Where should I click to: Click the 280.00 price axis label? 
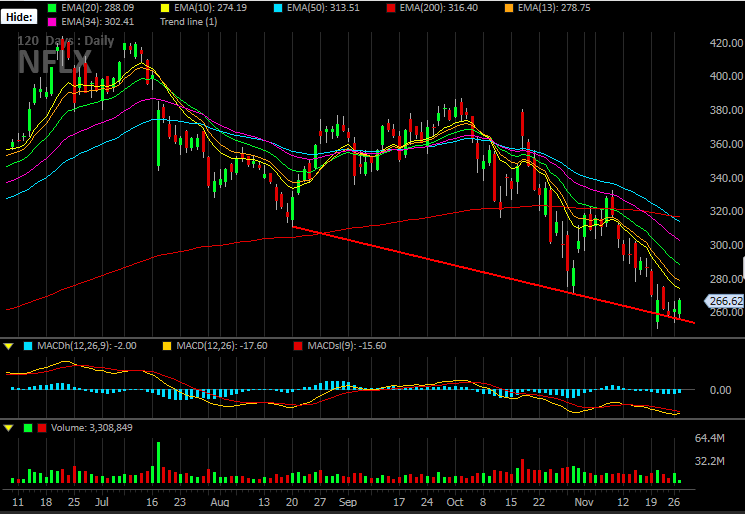[726, 279]
